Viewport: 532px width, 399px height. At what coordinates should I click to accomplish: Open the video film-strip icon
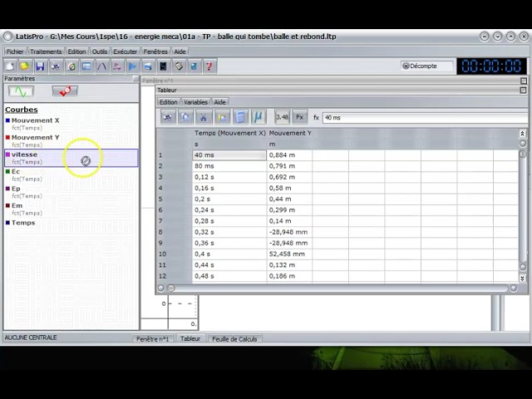(x=164, y=66)
